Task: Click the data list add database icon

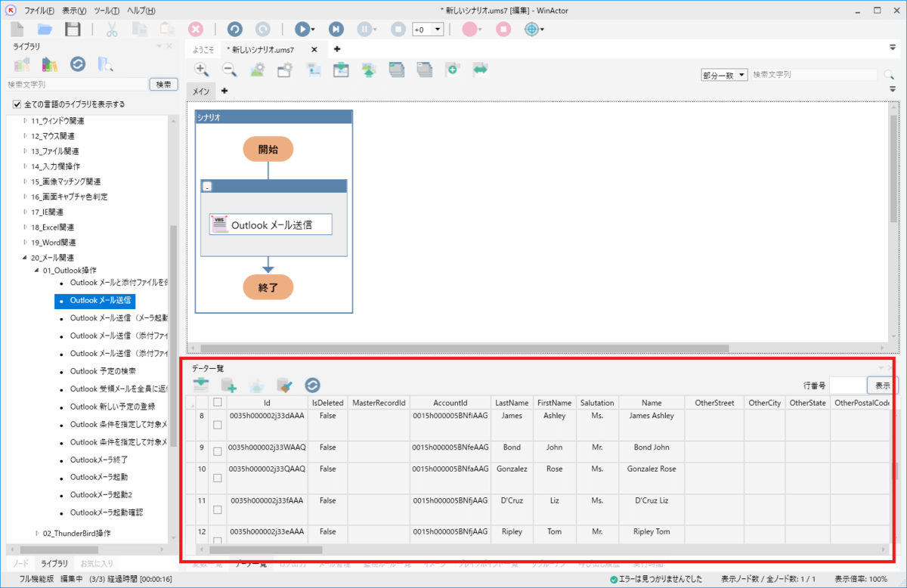Action: point(228,385)
